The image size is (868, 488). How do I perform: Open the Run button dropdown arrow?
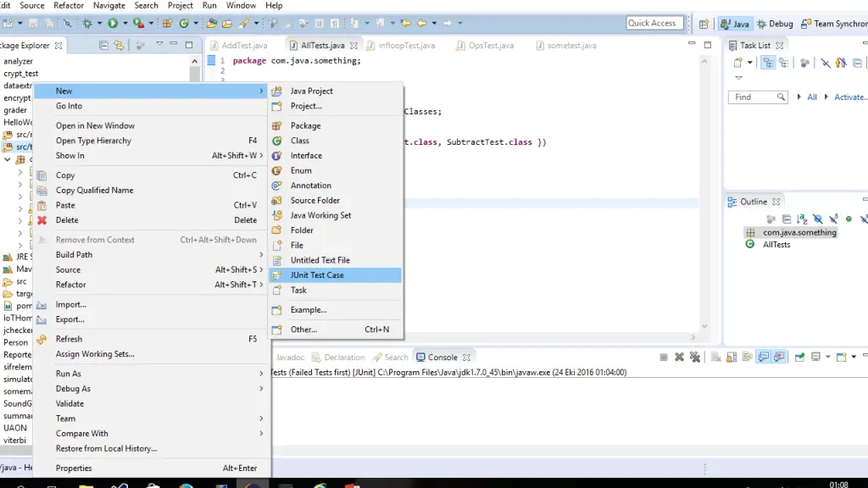tap(125, 23)
